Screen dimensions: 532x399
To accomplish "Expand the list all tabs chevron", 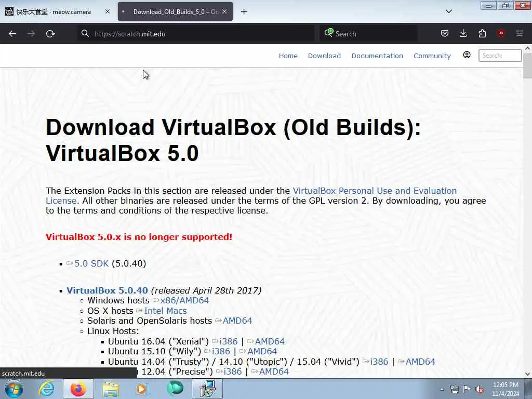I will click(449, 11).
